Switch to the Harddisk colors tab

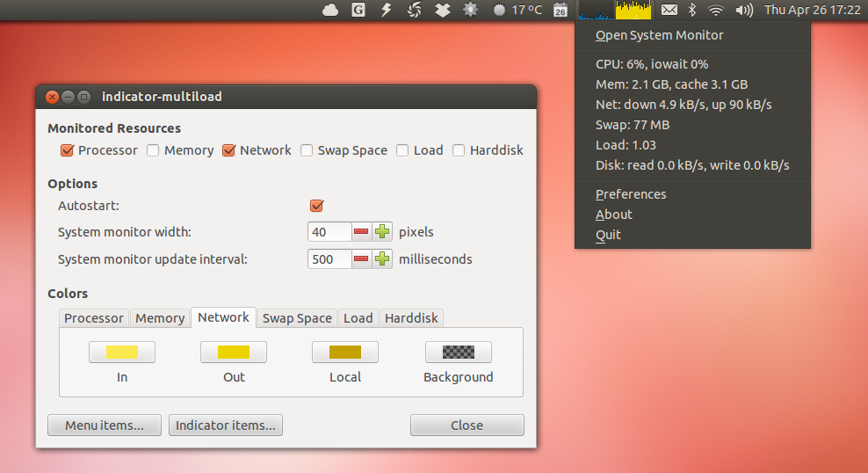click(x=411, y=318)
